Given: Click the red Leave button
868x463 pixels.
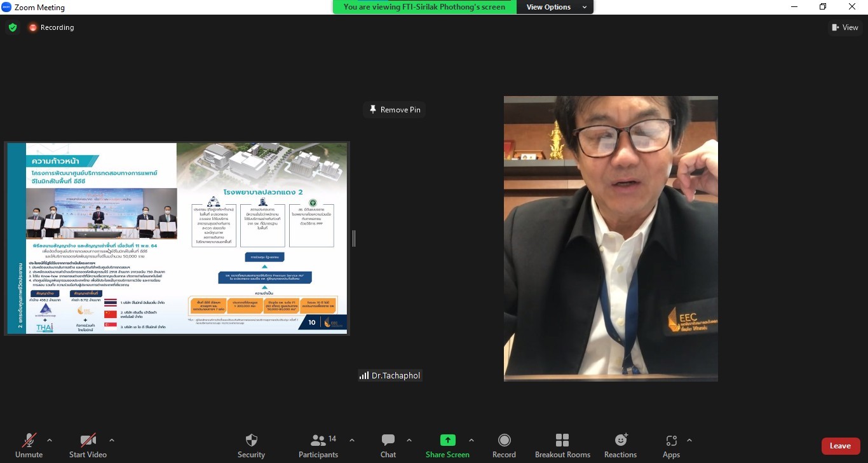Looking at the screenshot, I should [x=840, y=446].
